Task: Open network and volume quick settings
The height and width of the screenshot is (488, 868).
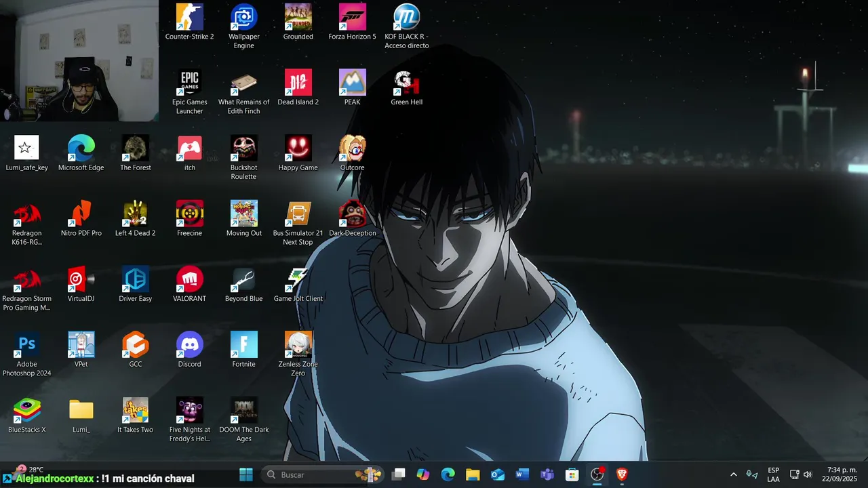Action: (801, 474)
